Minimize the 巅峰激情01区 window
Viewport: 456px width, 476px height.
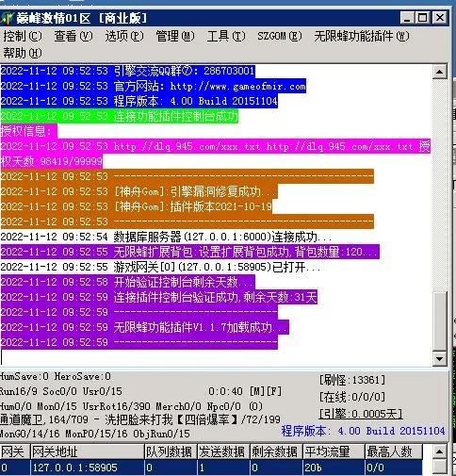[x=407, y=18]
